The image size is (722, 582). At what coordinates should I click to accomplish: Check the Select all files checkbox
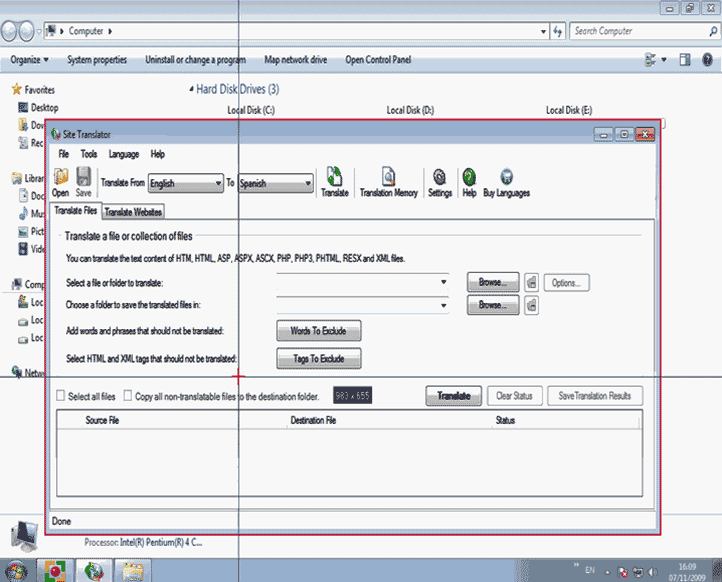[60, 396]
